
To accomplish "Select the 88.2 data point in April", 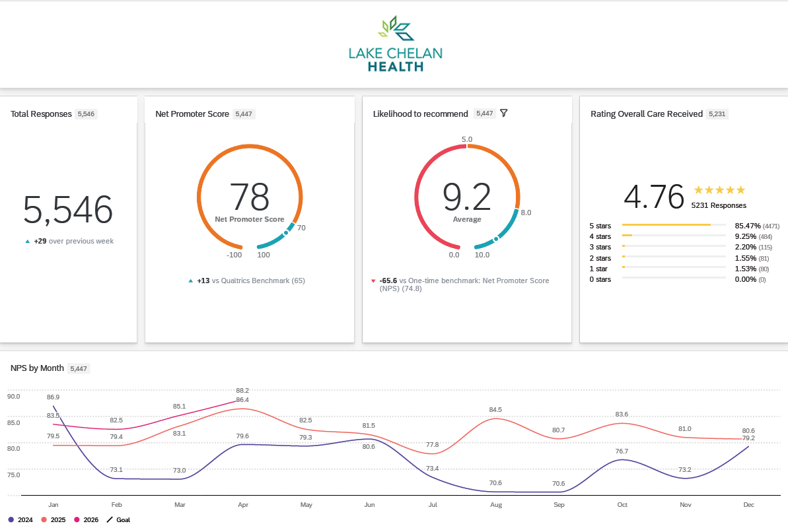I will 237,401.
